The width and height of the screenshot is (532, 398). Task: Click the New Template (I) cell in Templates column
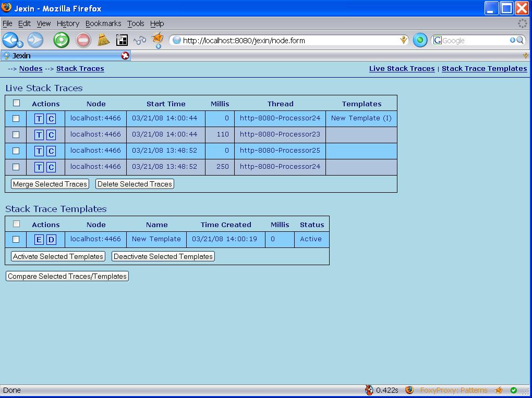361,118
